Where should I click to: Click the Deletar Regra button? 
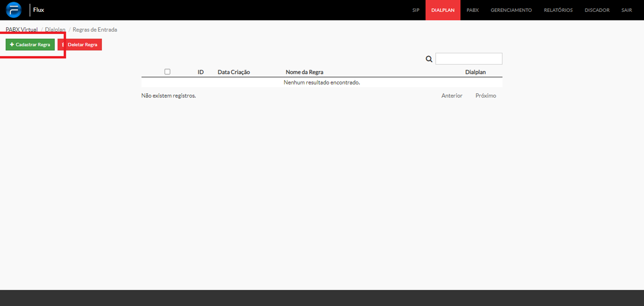pos(80,45)
